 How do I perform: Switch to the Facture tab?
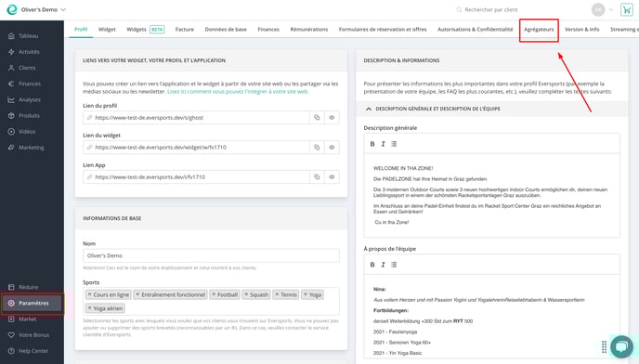click(185, 30)
